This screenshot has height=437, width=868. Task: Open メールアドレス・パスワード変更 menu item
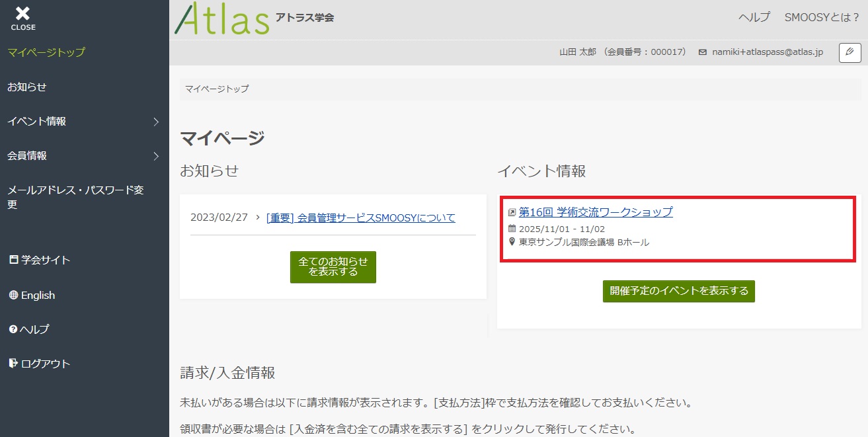[x=75, y=197]
